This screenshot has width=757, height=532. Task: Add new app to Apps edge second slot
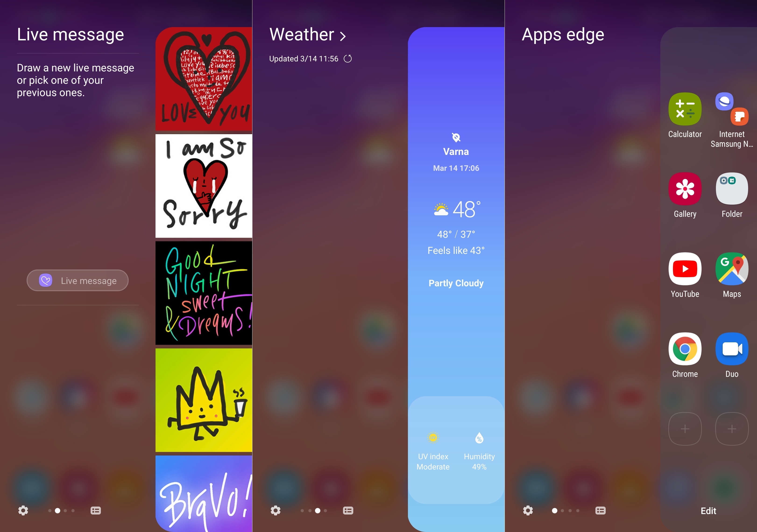(x=732, y=429)
